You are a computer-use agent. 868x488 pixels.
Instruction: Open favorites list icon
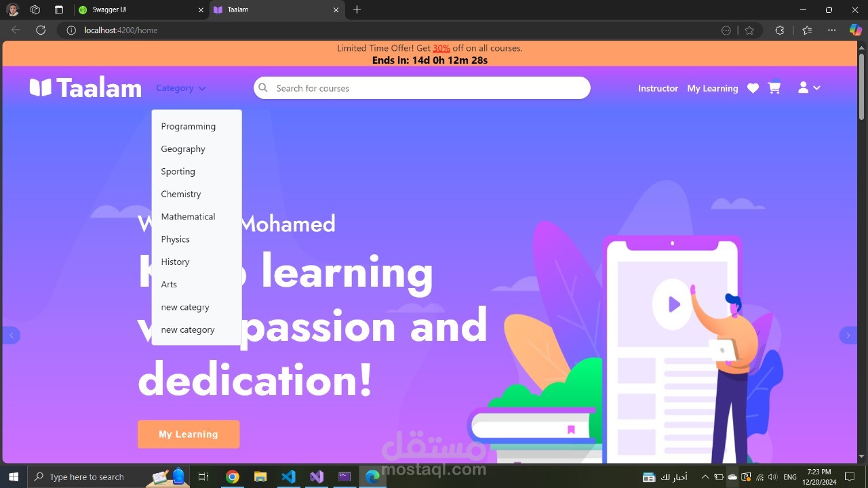pos(806,30)
